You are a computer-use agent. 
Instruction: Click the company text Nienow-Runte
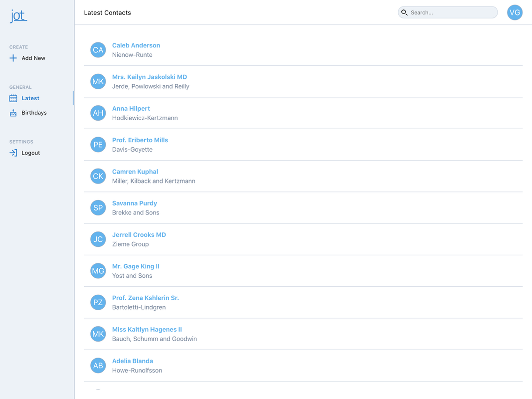132,55
